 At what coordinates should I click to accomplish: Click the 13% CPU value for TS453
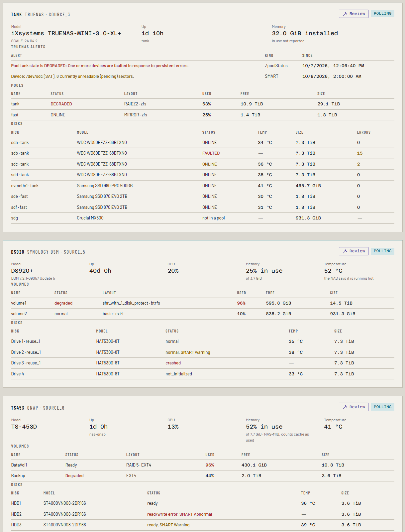[173, 427]
